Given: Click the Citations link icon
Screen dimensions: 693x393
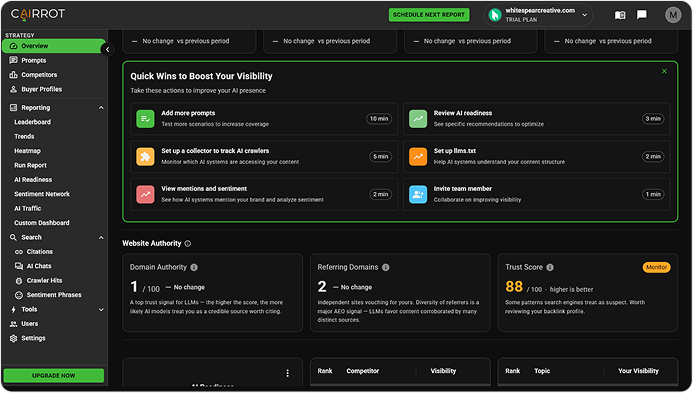Looking at the screenshot, I should pos(19,252).
